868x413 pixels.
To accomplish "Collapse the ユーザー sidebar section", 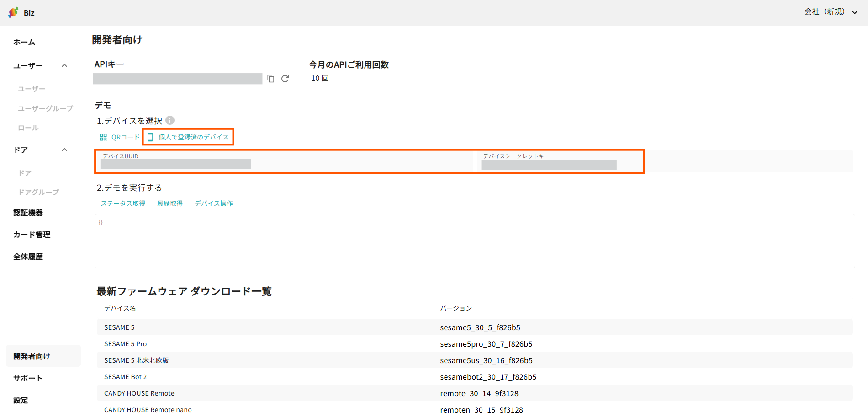I will tap(64, 65).
